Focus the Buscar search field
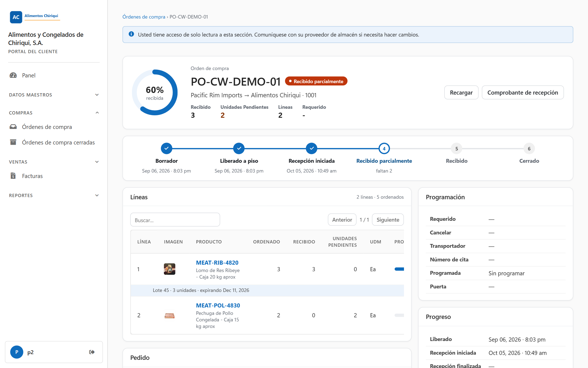Screen dimensions: 588x368 click(175, 220)
